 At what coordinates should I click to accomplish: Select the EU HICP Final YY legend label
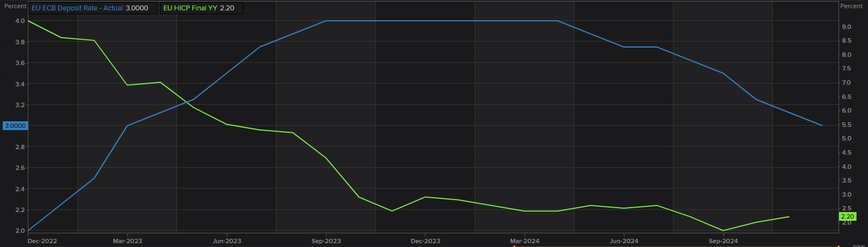click(x=190, y=8)
